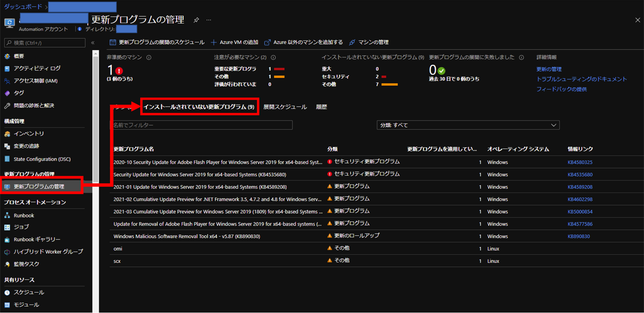Select the omi update row
Screen dimensions: 644x313
click(376, 248)
